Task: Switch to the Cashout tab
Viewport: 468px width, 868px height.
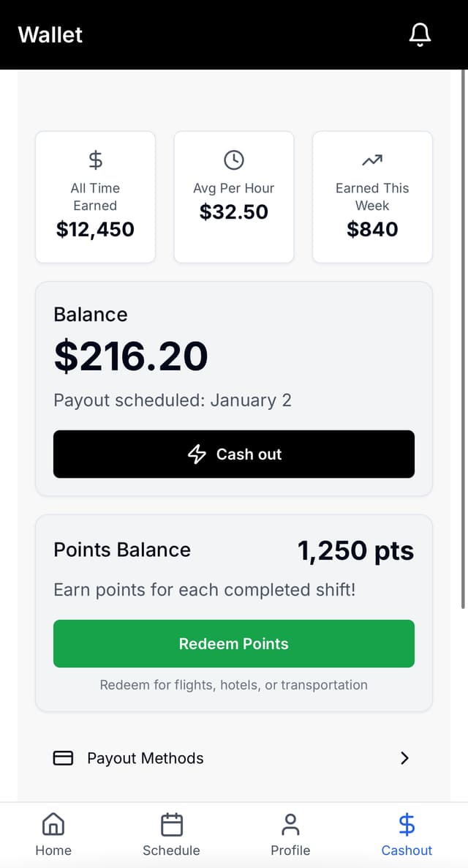Action: click(x=407, y=834)
